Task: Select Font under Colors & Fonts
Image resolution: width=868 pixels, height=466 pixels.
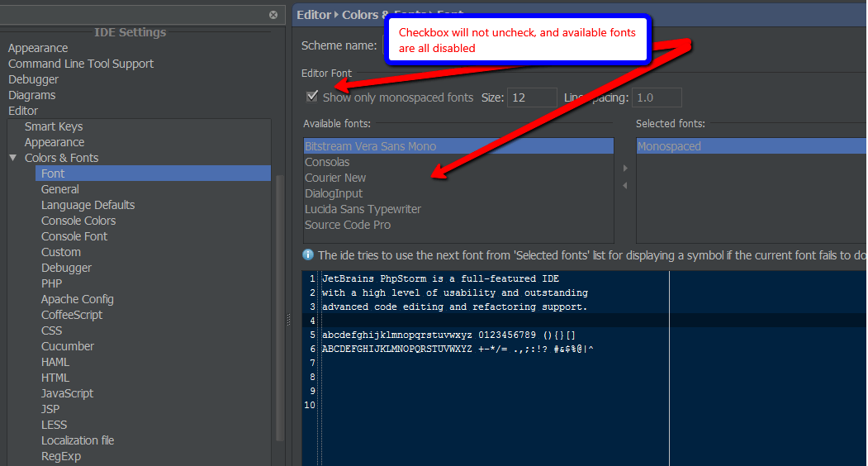Action: [x=53, y=174]
